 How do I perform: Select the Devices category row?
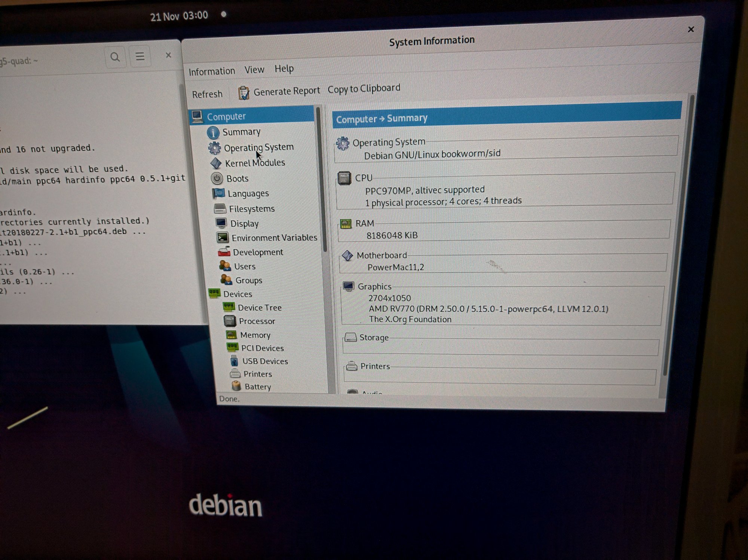[237, 294]
